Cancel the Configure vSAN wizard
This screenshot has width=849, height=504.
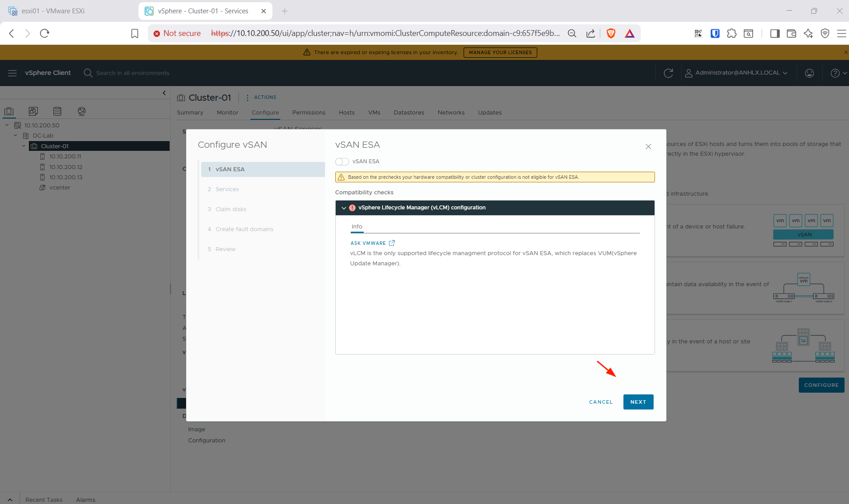pyautogui.click(x=601, y=402)
